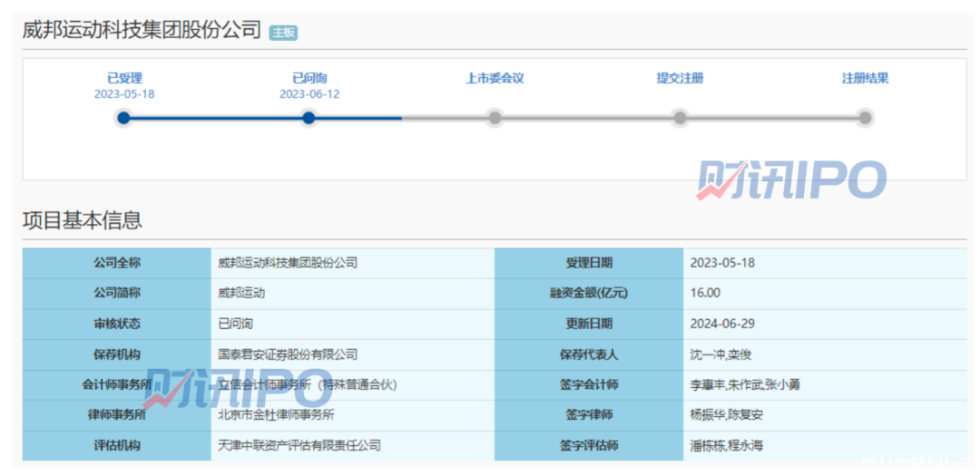Click the date 2023-05-18 under 已受理
The height and width of the screenshot is (475, 980).
(124, 94)
